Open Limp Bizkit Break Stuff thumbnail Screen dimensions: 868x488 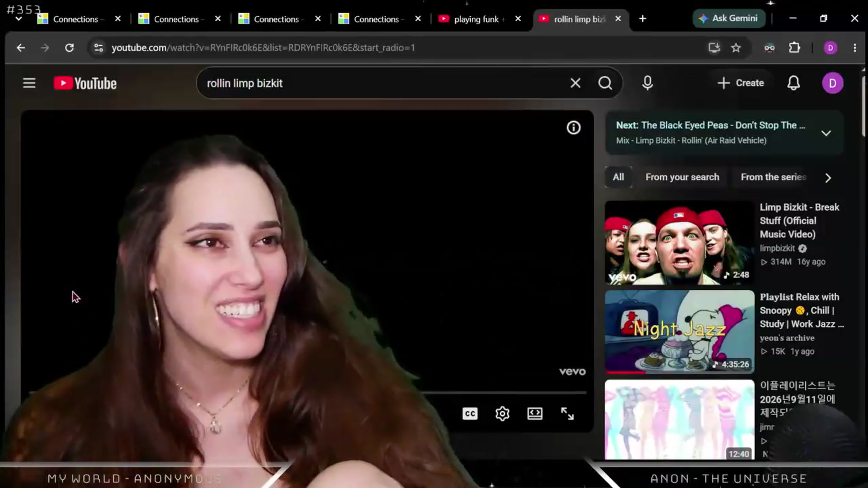[x=679, y=243]
